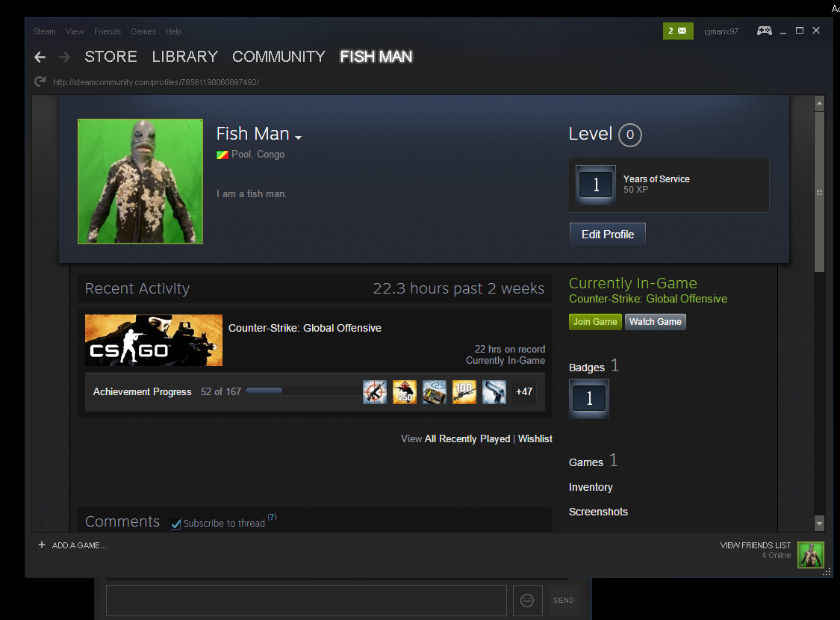The image size is (840, 620).
Task: Open the 100 rifle achievement icon
Action: [464, 391]
